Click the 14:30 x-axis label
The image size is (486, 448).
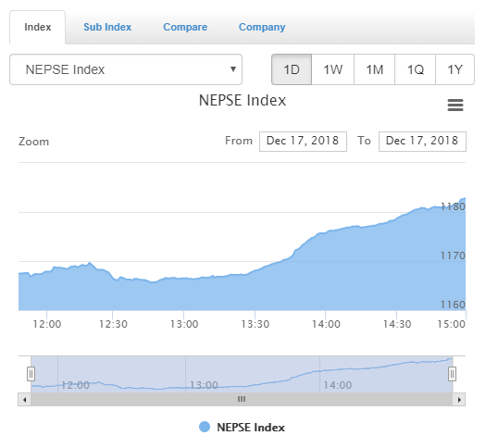tap(397, 324)
